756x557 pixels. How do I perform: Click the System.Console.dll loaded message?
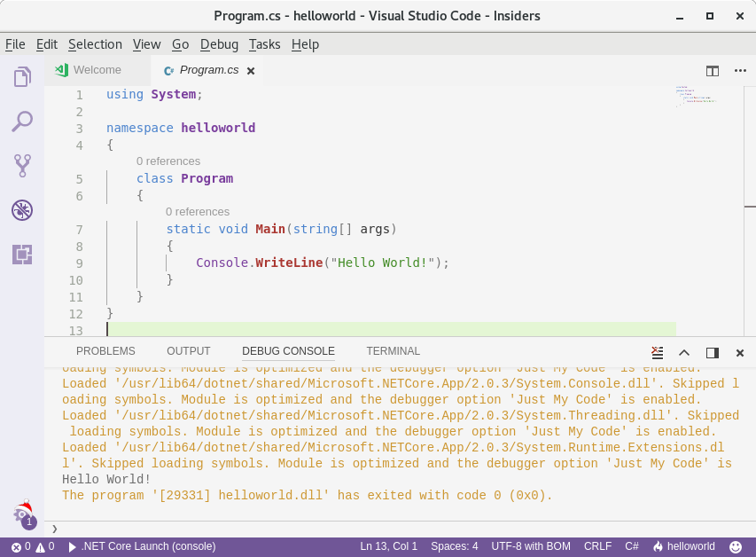point(401,391)
